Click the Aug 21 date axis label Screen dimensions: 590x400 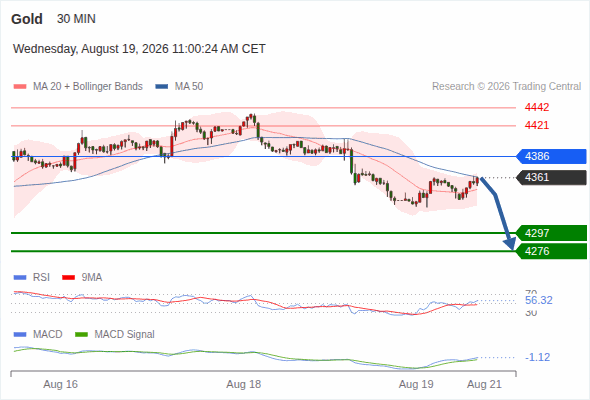[x=484, y=384]
